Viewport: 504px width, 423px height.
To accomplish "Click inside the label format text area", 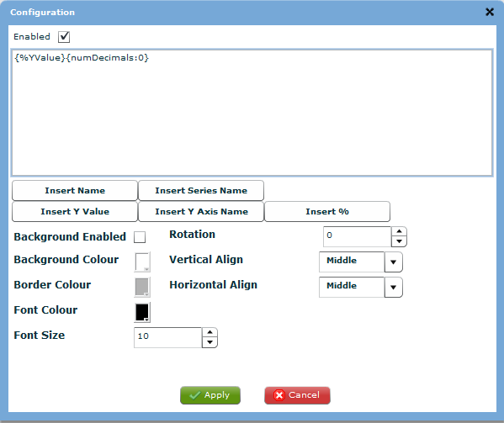I will point(252,113).
